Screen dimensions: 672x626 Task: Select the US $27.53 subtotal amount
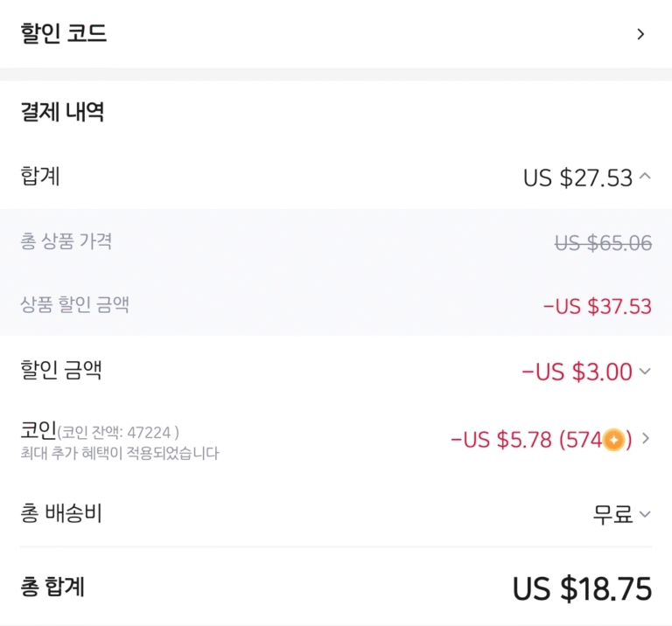pos(577,177)
